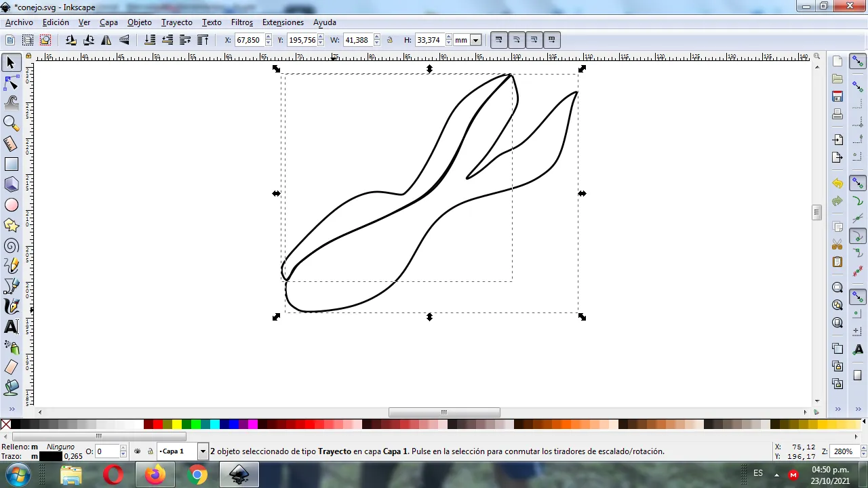The image size is (868, 488).
Task: Pick the Ellipse circle tool
Action: [11, 205]
